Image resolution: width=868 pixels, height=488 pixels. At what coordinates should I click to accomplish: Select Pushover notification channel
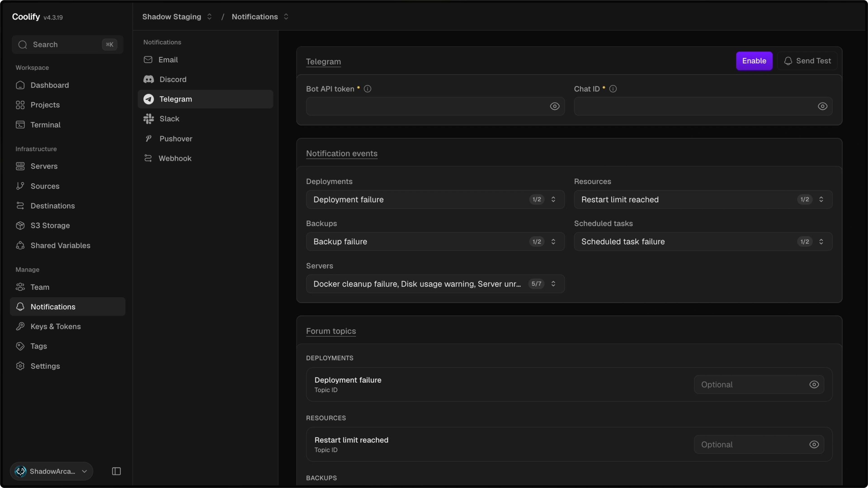(x=205, y=138)
